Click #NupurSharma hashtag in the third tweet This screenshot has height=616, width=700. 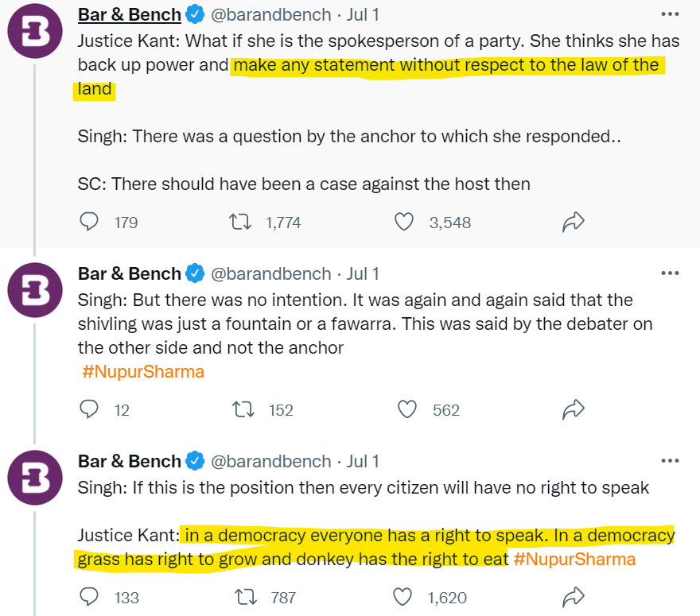coord(574,560)
